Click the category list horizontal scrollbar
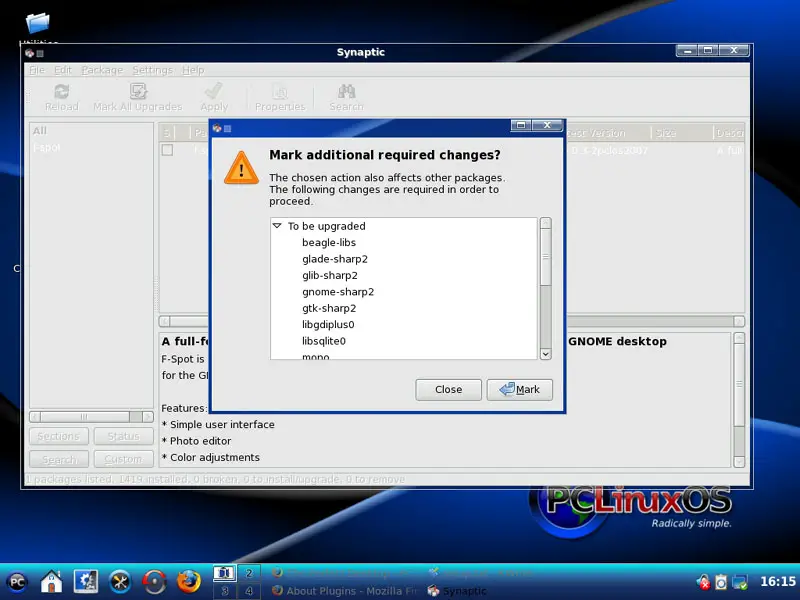The height and width of the screenshot is (600, 800). point(91,417)
